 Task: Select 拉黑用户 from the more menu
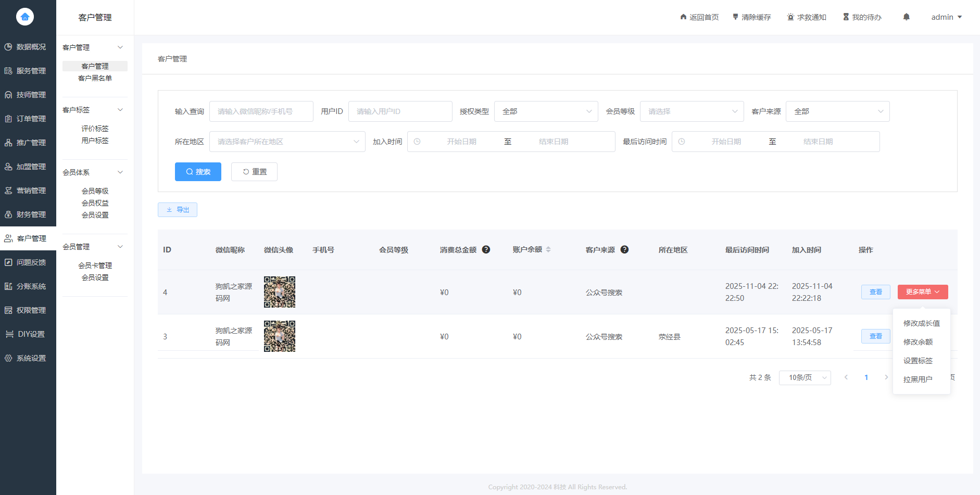918,379
